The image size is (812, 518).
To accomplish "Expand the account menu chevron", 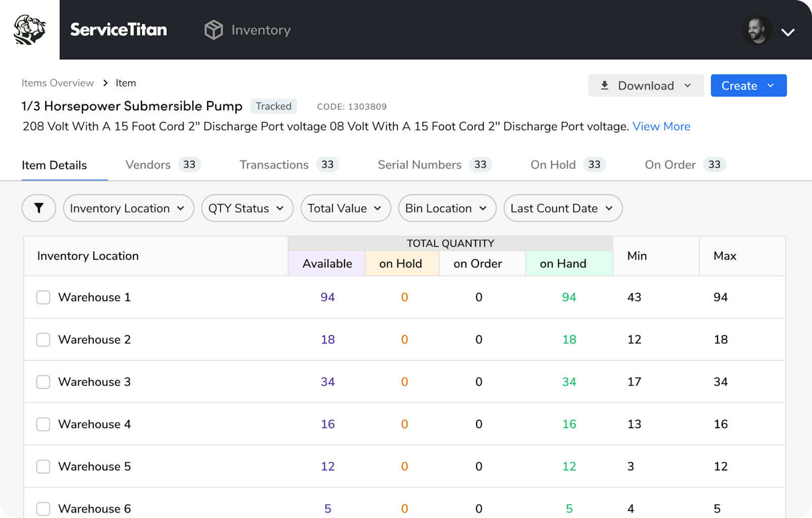I will 788,32.
